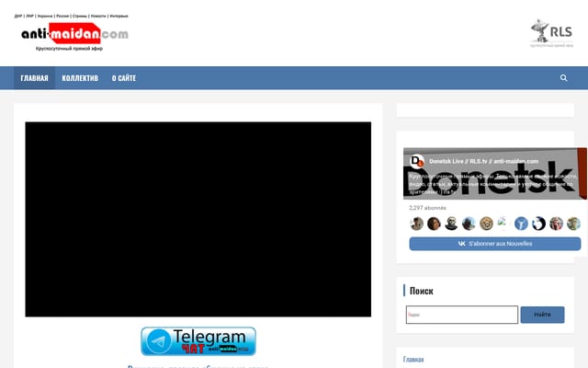Subscribe via S'abonner aux Nouvelles button

[495, 244]
